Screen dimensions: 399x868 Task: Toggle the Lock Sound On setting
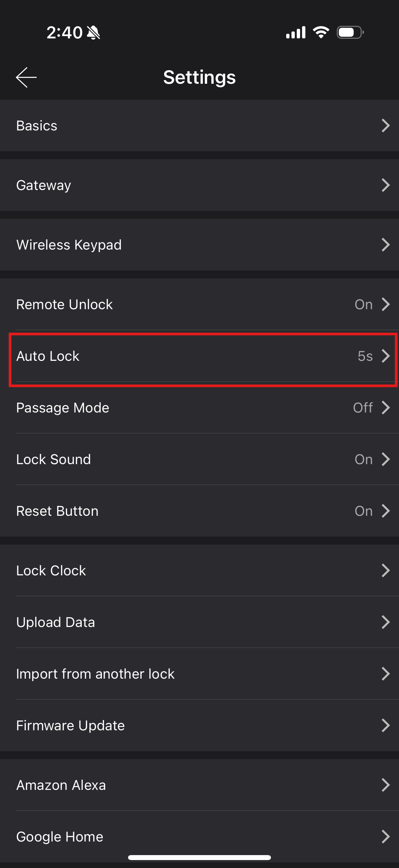click(364, 459)
